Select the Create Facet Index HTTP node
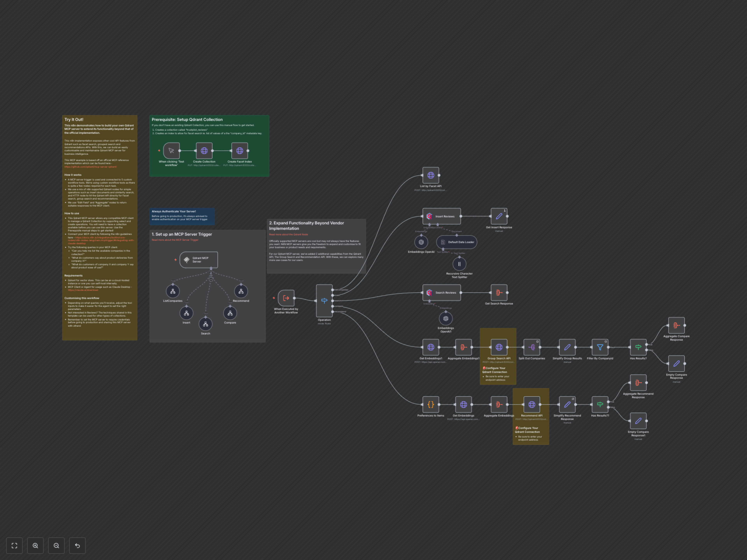The image size is (747, 560). click(239, 151)
